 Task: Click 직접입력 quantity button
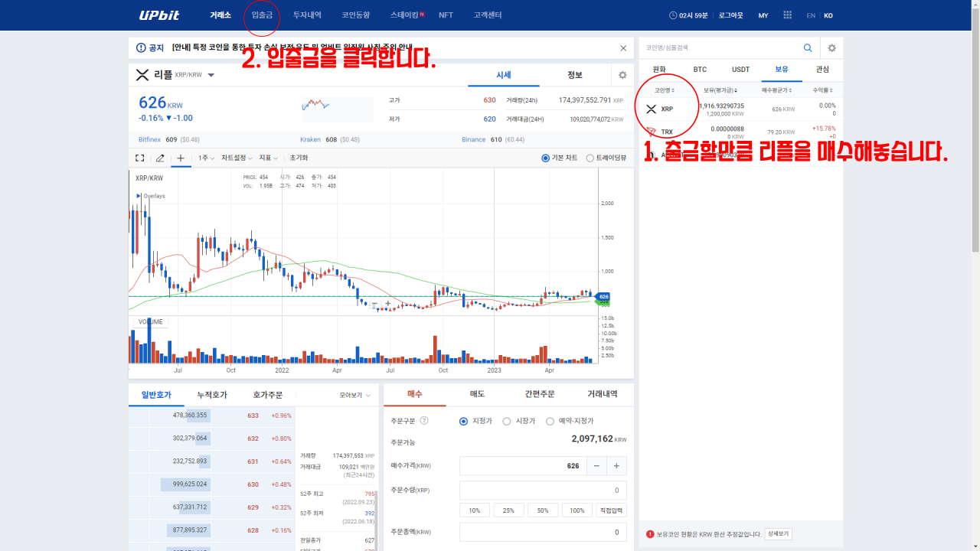tap(612, 510)
